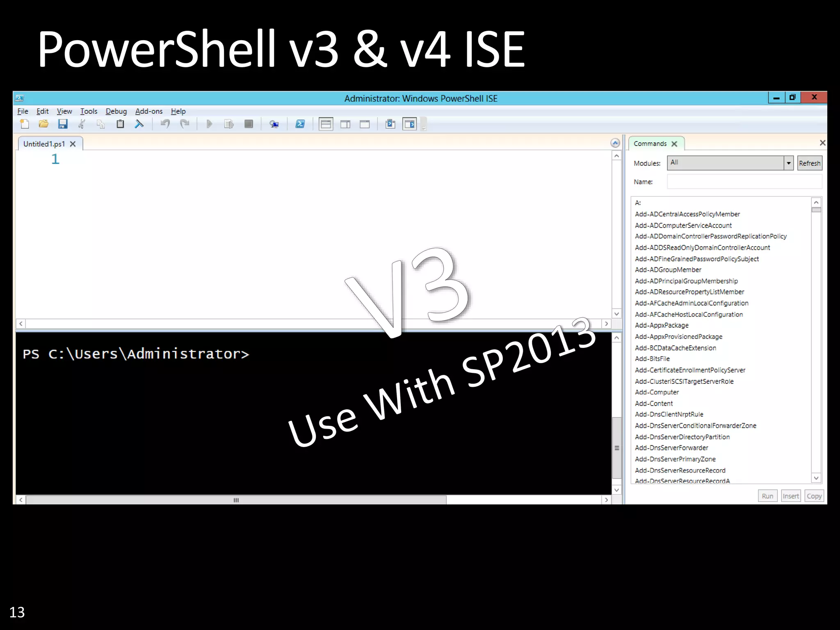Click the Open script folder icon
Viewport: 840px width, 630px height.
click(43, 124)
